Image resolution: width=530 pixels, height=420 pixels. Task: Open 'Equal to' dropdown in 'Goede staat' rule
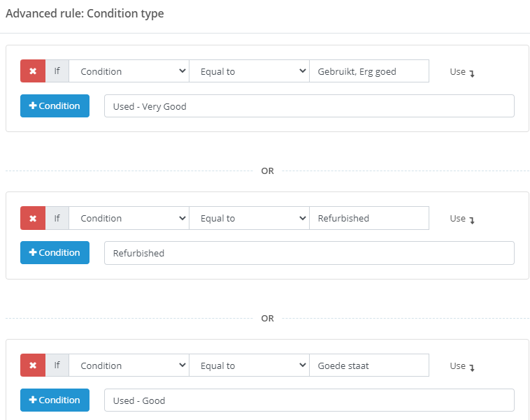click(250, 365)
